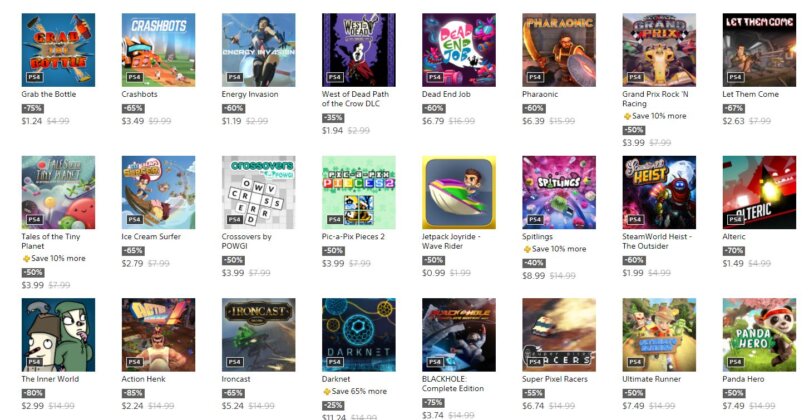Click the -85% discount badge for Action Henk

tap(133, 393)
